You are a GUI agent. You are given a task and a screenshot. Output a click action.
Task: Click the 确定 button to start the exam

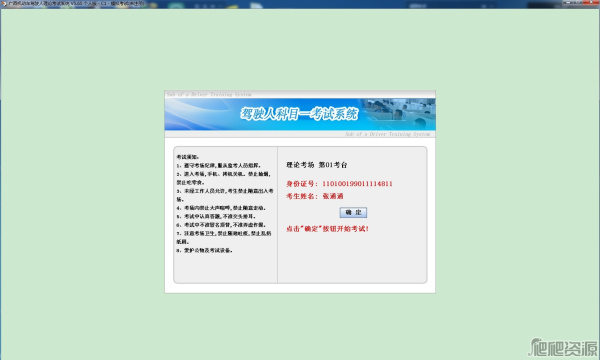click(353, 212)
